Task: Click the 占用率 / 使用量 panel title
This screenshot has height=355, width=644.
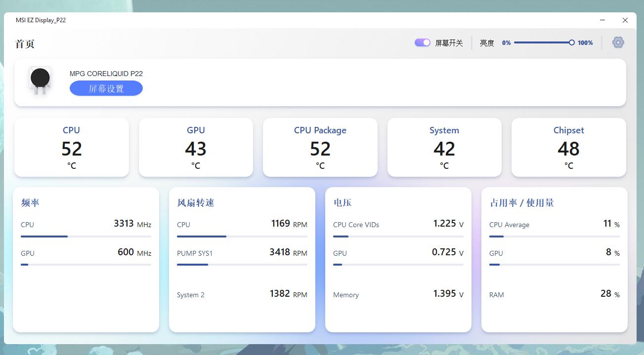Action: 522,202
